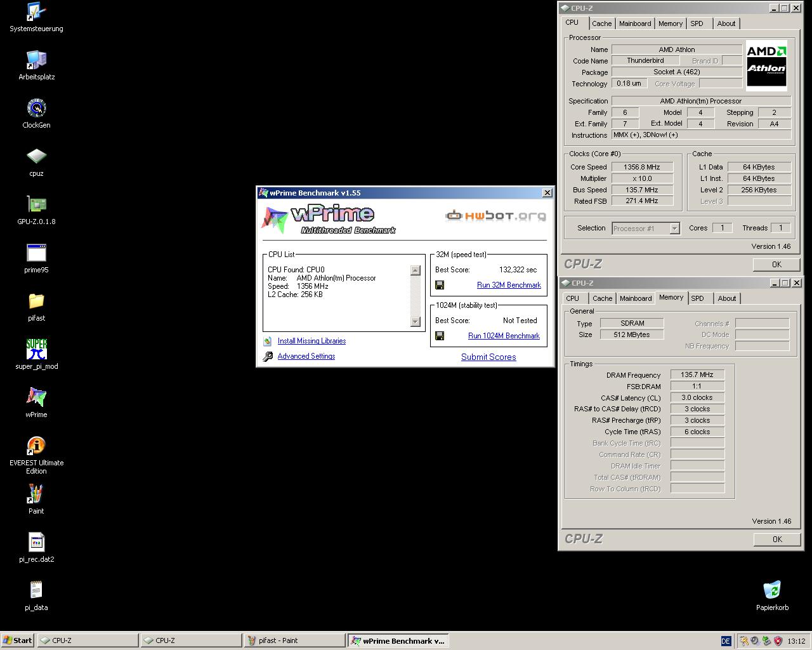Select the pi_data file icon

pyautogui.click(x=36, y=596)
